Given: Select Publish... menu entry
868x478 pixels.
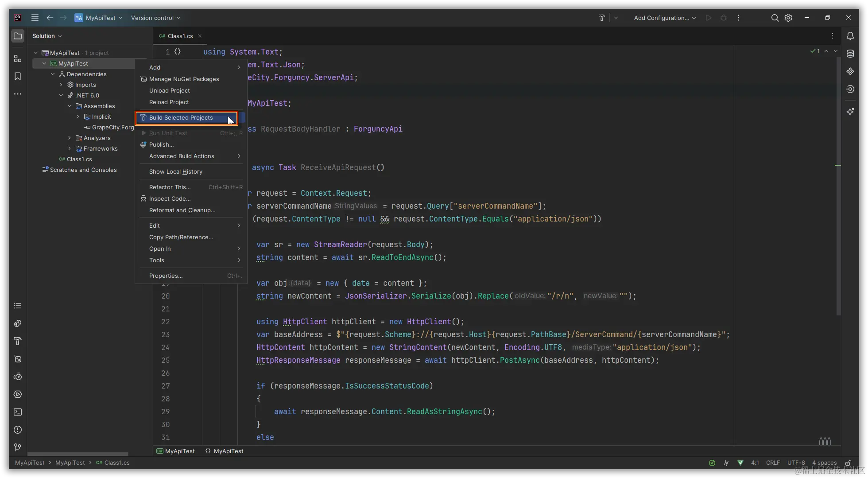Looking at the screenshot, I should tap(190, 144).
